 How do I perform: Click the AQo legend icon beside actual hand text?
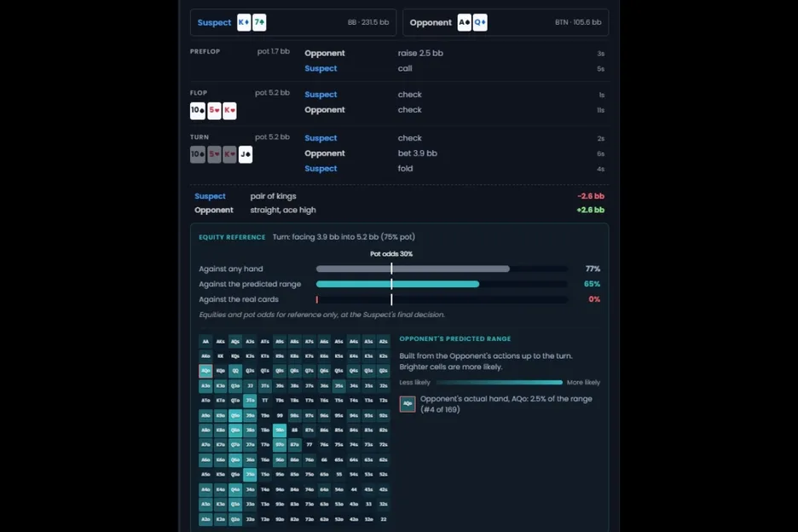(408, 404)
